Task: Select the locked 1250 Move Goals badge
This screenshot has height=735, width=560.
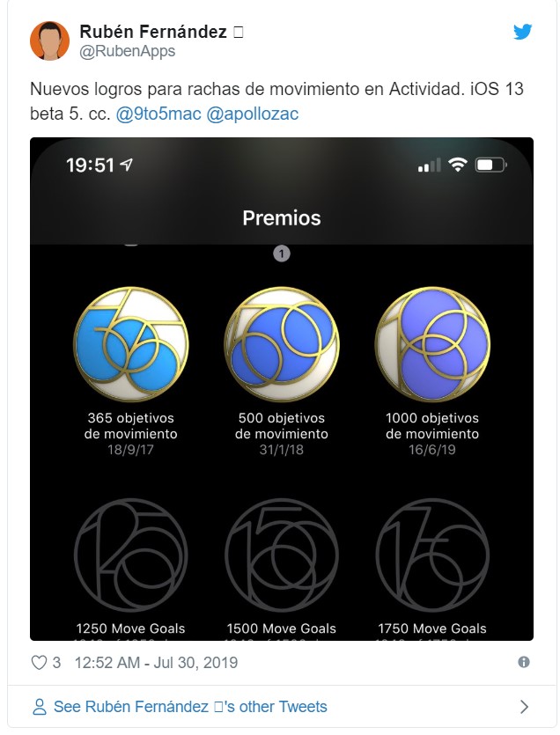Action: (x=131, y=555)
